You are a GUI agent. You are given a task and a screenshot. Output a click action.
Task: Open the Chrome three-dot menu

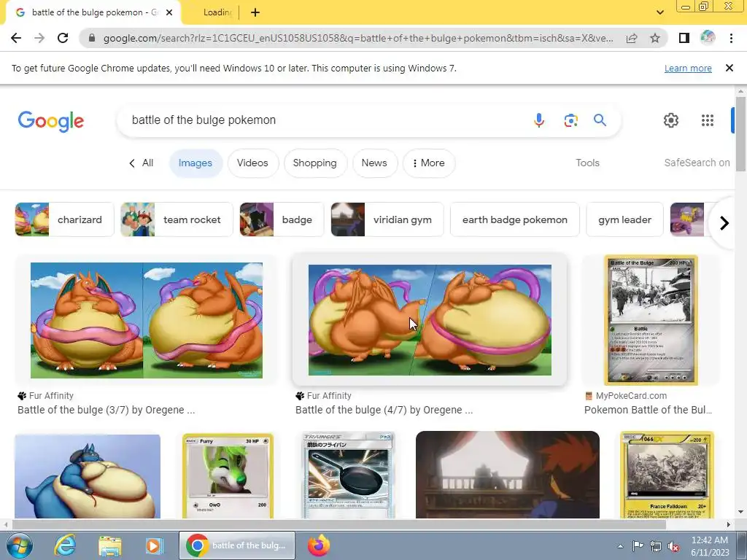coord(731,38)
